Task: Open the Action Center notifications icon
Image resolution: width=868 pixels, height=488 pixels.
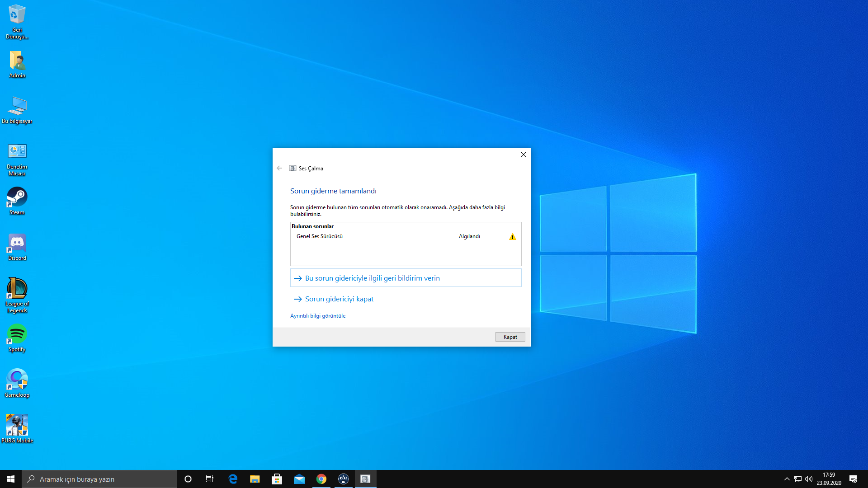Action: pos(853,479)
